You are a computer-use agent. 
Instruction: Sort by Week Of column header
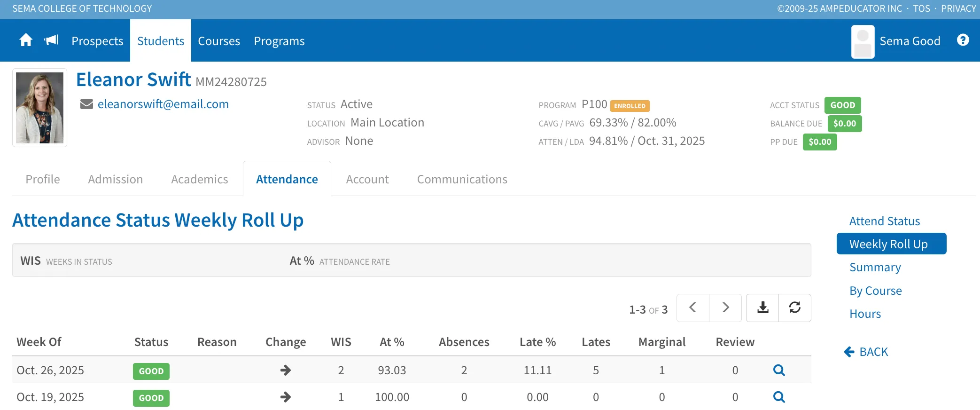pos(39,342)
